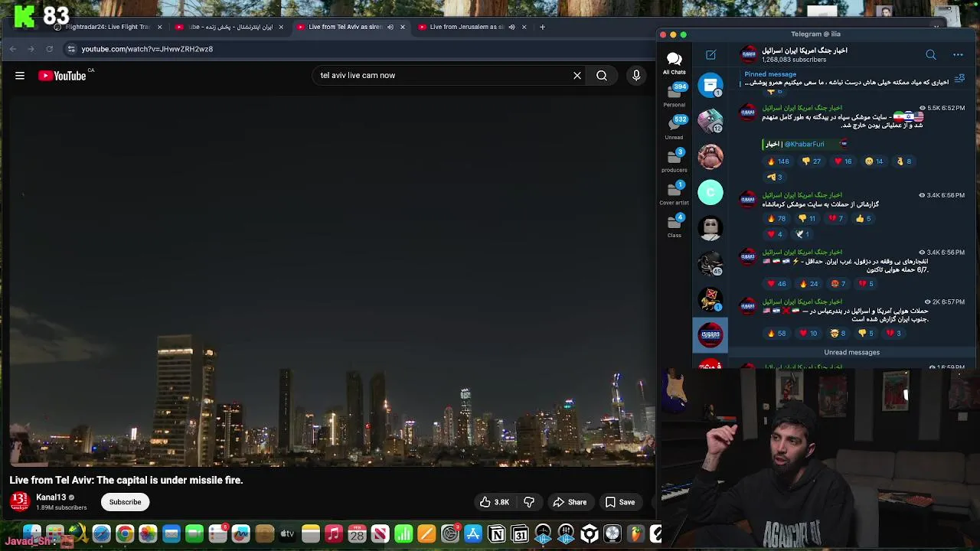
Task: Toggle heart reaction showing 16
Action: point(843,161)
